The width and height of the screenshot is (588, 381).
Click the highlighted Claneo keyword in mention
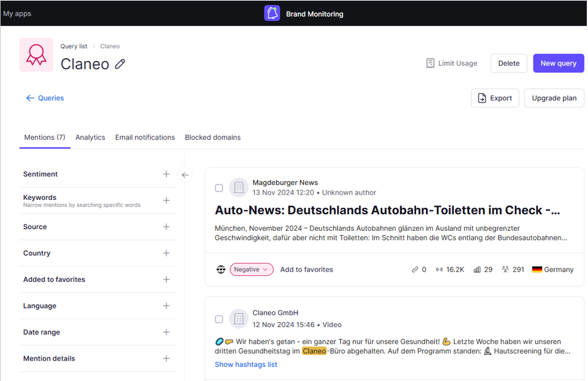pyautogui.click(x=314, y=351)
